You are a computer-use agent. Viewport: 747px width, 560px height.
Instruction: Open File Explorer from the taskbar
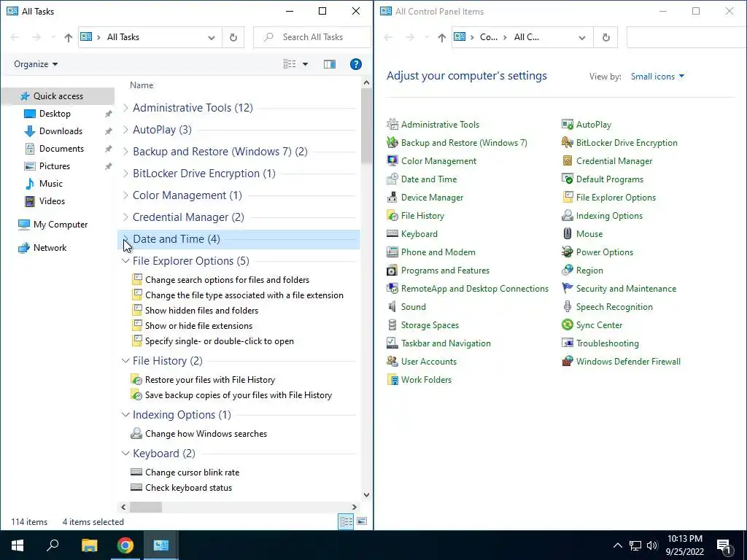pos(89,545)
